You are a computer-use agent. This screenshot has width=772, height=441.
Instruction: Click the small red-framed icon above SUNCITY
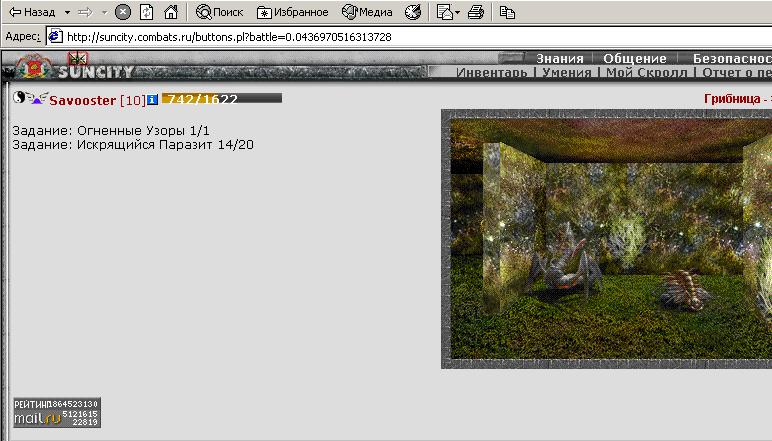coord(77,59)
